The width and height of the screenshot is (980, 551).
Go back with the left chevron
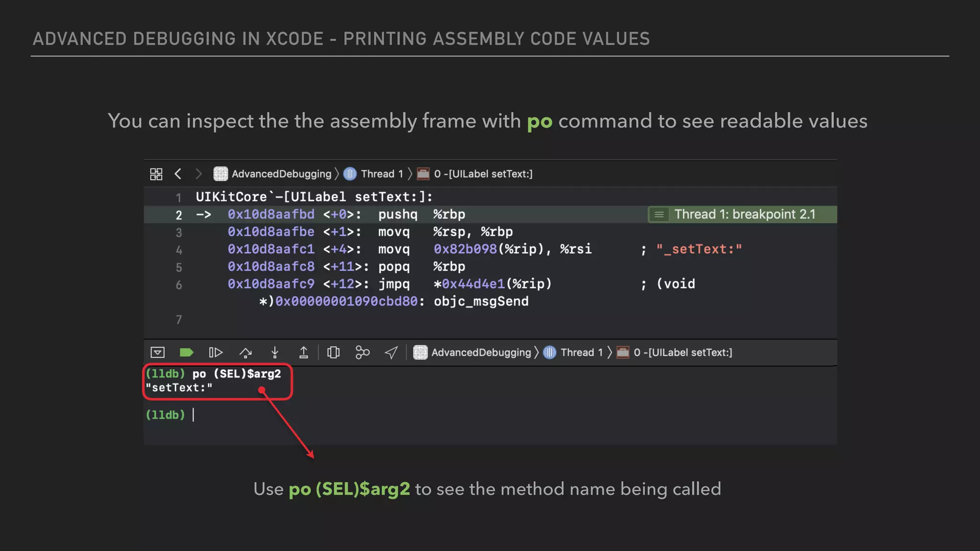[x=178, y=174]
